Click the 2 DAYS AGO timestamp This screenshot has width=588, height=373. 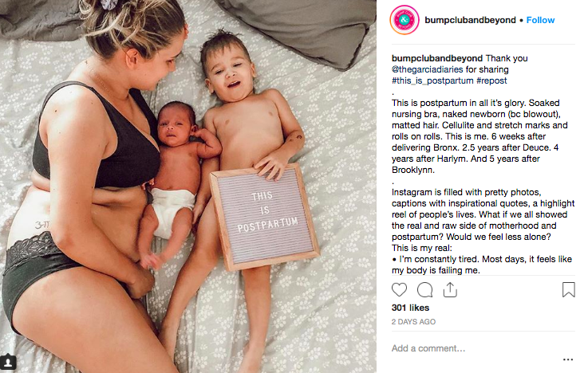pos(413,322)
